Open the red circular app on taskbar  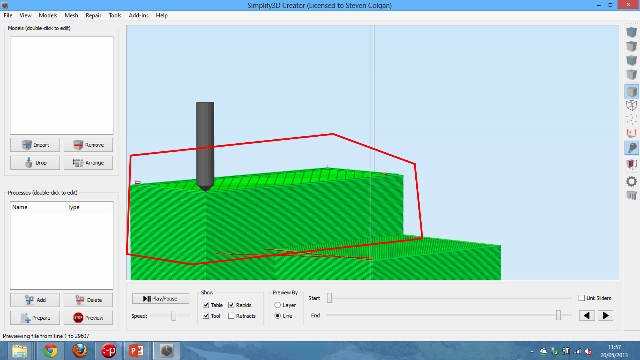(108, 351)
